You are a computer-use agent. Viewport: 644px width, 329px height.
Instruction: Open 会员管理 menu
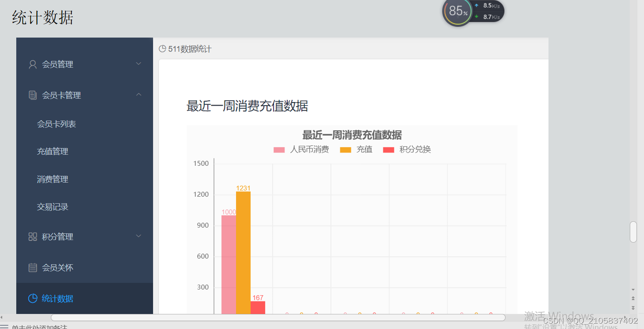(x=85, y=64)
